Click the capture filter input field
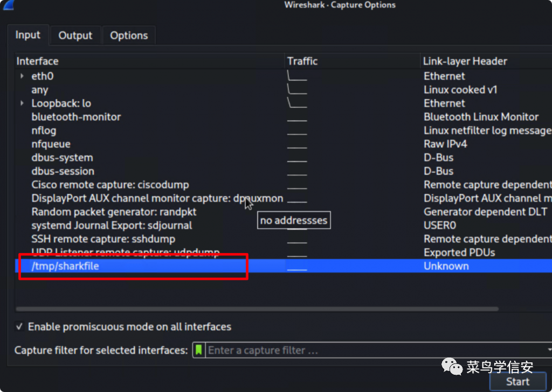Viewport: 552px width, 392px height. pyautogui.click(x=375, y=350)
